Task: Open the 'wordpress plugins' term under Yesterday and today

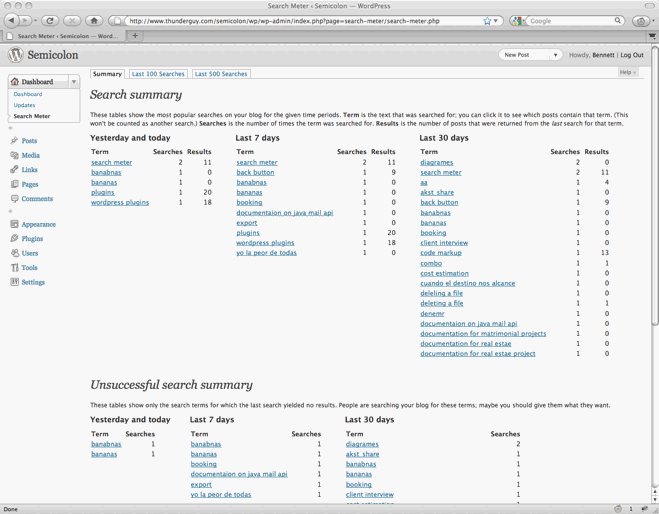Action: [120, 202]
